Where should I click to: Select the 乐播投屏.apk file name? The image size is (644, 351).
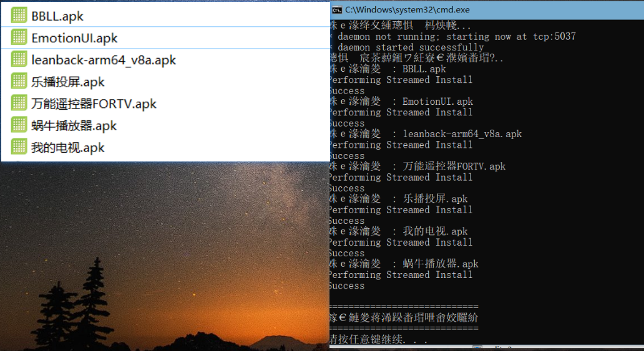point(68,82)
